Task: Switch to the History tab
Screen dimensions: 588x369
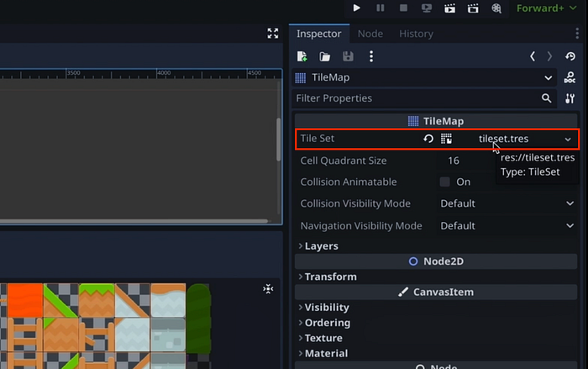Action: pyautogui.click(x=416, y=34)
